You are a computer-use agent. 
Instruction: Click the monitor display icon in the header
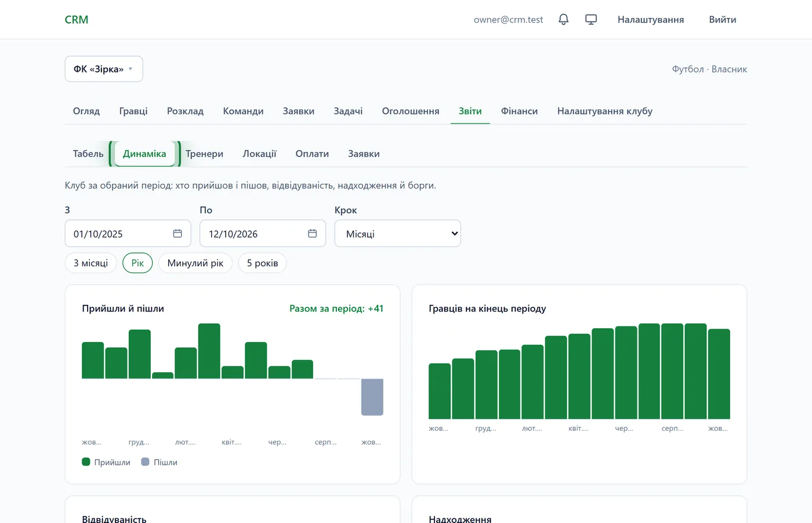tap(591, 20)
